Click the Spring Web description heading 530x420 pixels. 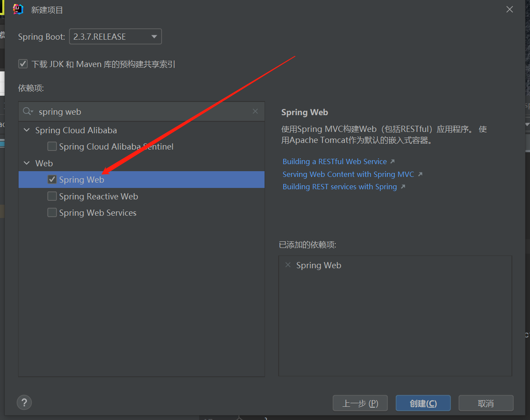coord(305,112)
